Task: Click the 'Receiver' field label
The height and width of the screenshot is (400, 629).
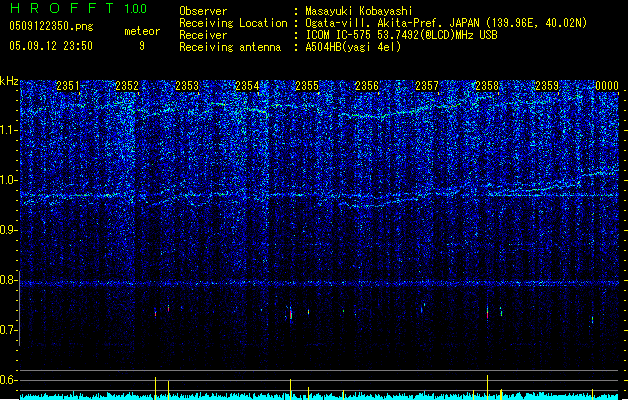Action: (x=203, y=35)
